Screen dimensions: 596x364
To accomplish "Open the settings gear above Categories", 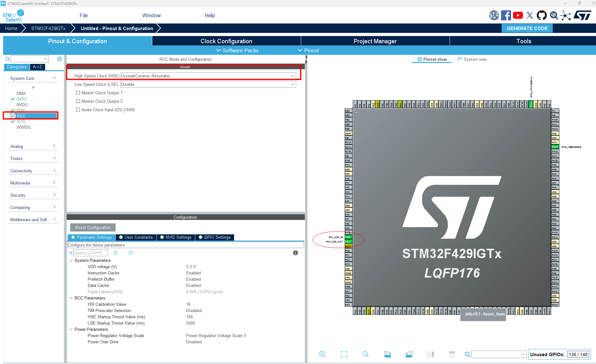I will [60, 59].
